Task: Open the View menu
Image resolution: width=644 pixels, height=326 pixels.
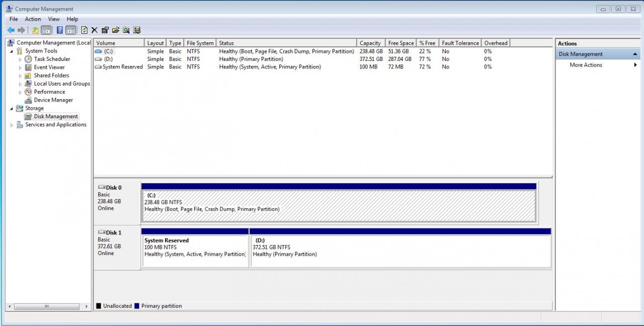Action: click(54, 19)
